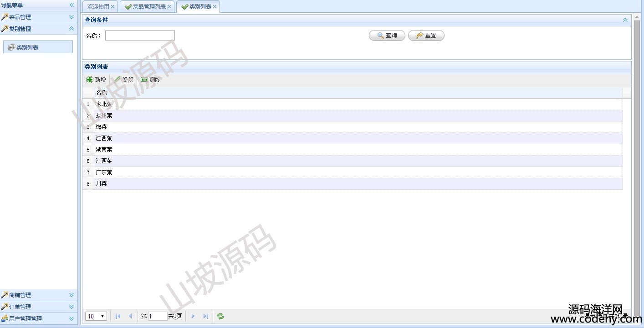Select 江西菜 in row numbered 6
Screen dimensions: 644x328
pyautogui.click(x=353, y=161)
